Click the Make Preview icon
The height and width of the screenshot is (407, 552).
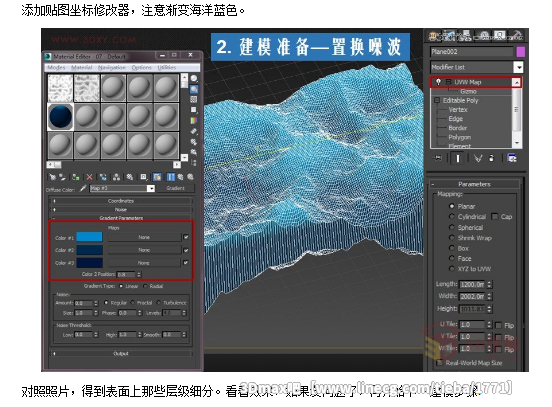(x=194, y=131)
